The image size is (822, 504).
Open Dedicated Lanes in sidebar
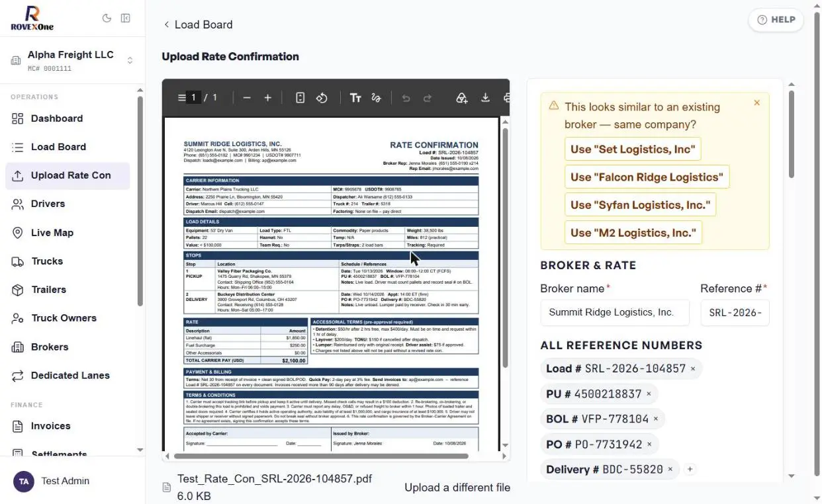[x=68, y=375]
